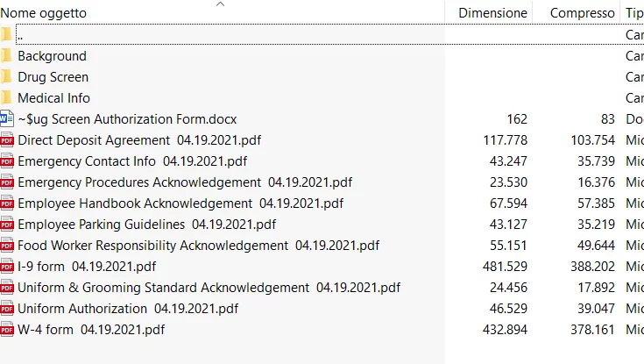Select Emergency Contact Info 04.19.2021.pdf
The width and height of the screenshot is (644, 364).
tap(132, 161)
